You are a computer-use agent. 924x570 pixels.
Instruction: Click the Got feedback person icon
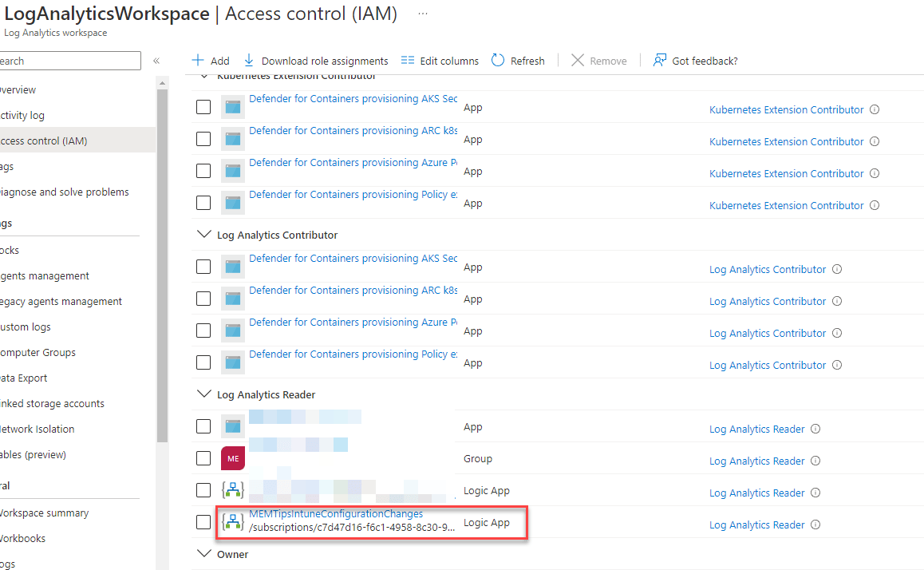pos(659,60)
